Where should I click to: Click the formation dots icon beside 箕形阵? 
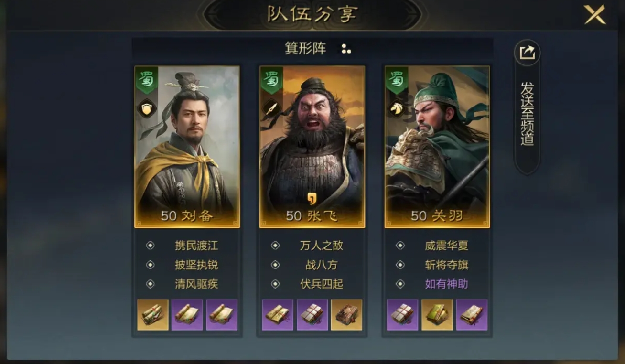click(346, 49)
